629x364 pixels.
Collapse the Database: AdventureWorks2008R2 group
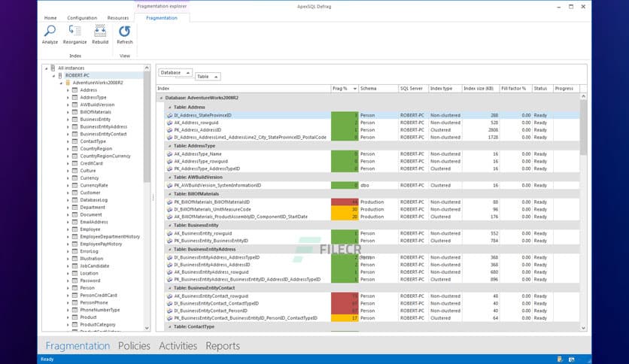click(161, 98)
